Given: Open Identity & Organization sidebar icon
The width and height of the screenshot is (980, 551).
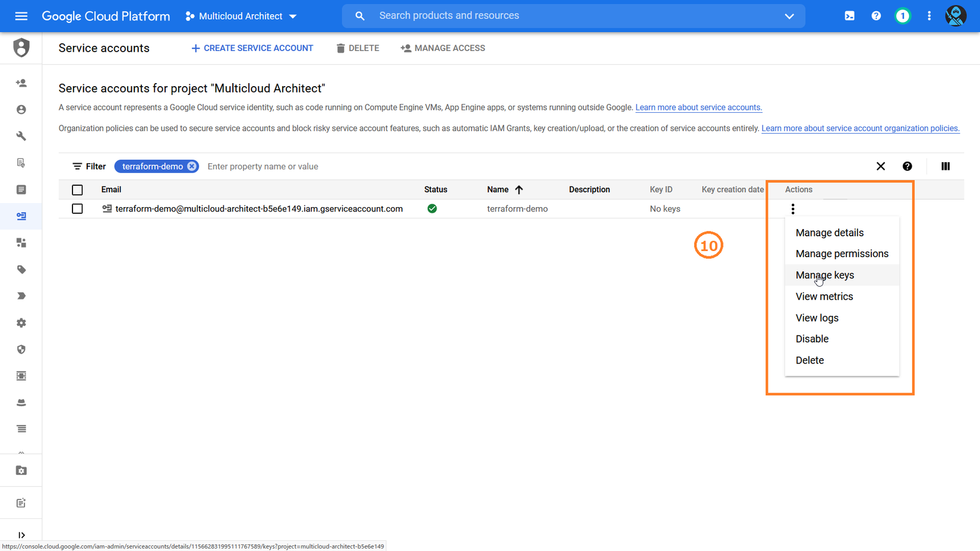Looking at the screenshot, I should pyautogui.click(x=21, y=110).
